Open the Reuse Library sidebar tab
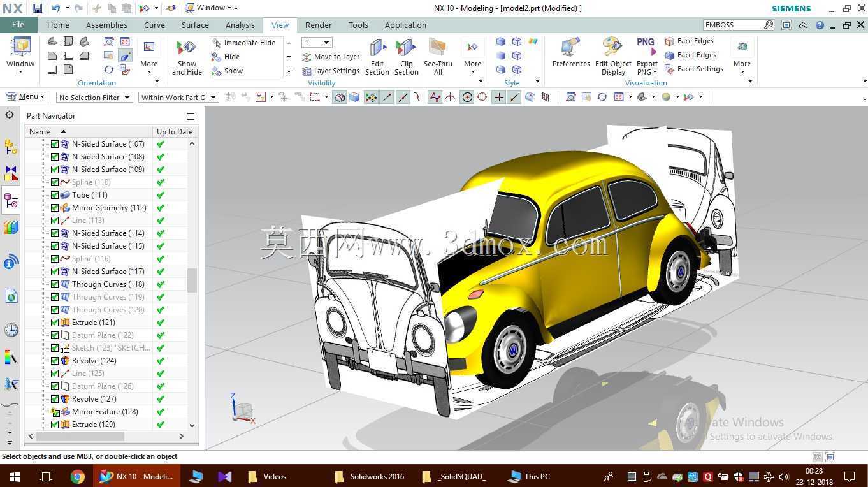This screenshot has height=487, width=868. (11, 228)
